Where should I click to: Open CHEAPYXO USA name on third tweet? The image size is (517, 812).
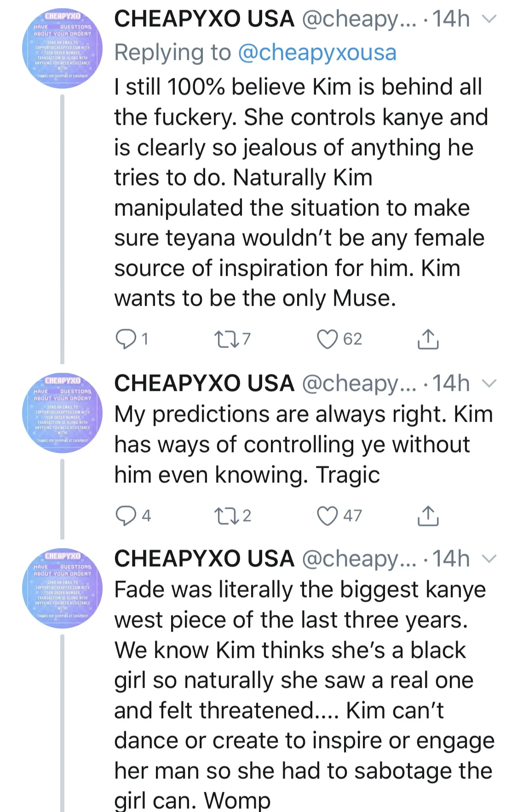[x=204, y=559]
